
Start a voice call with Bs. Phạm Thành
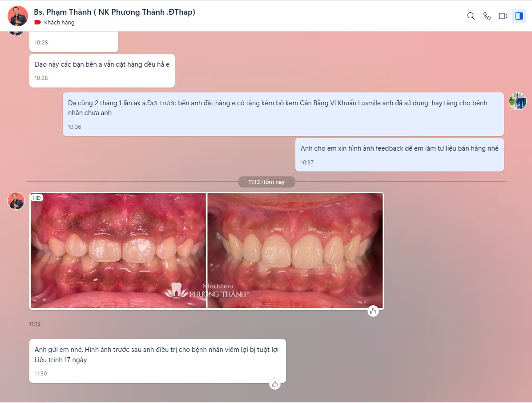coord(487,16)
